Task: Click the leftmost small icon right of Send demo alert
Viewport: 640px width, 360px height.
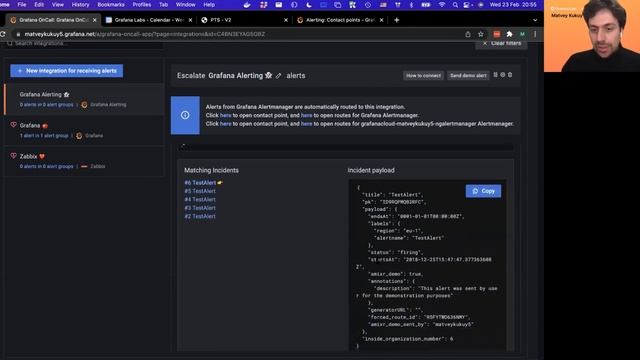Action: [x=496, y=75]
